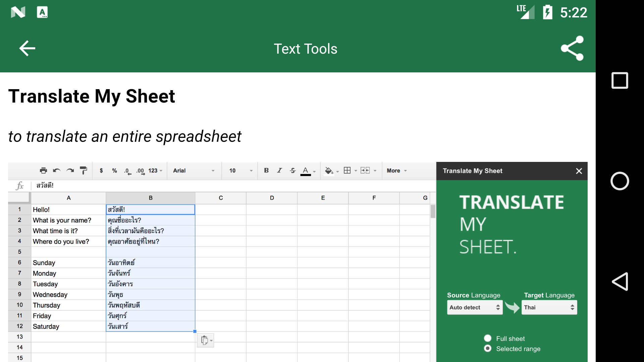Viewport: 644px width, 362px height.
Task: Select column A header
Action: point(68,198)
